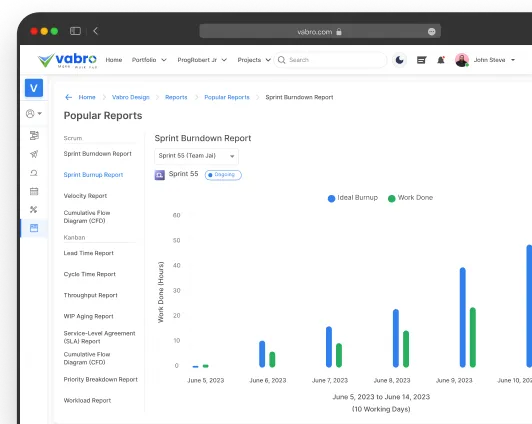Click the vabro.com address bar

(x=320, y=32)
